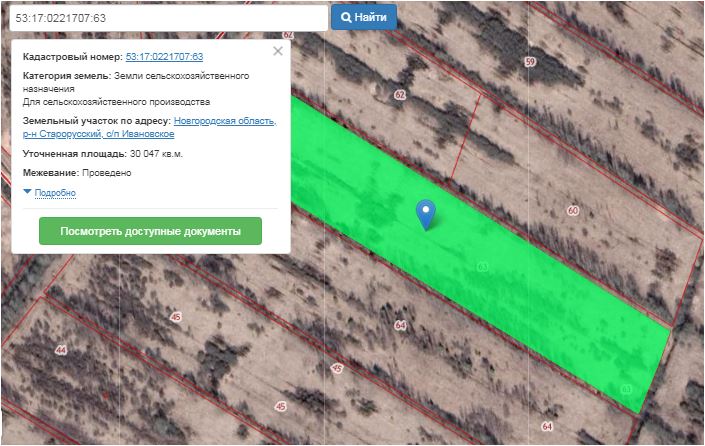Click the magnifier icon in the search button
This screenshot has height=446, width=705.
(x=346, y=18)
